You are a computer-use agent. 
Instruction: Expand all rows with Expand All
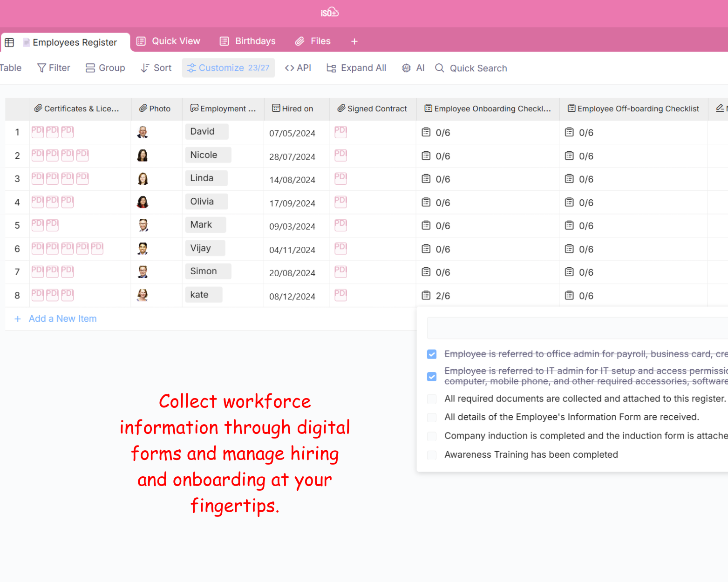356,68
